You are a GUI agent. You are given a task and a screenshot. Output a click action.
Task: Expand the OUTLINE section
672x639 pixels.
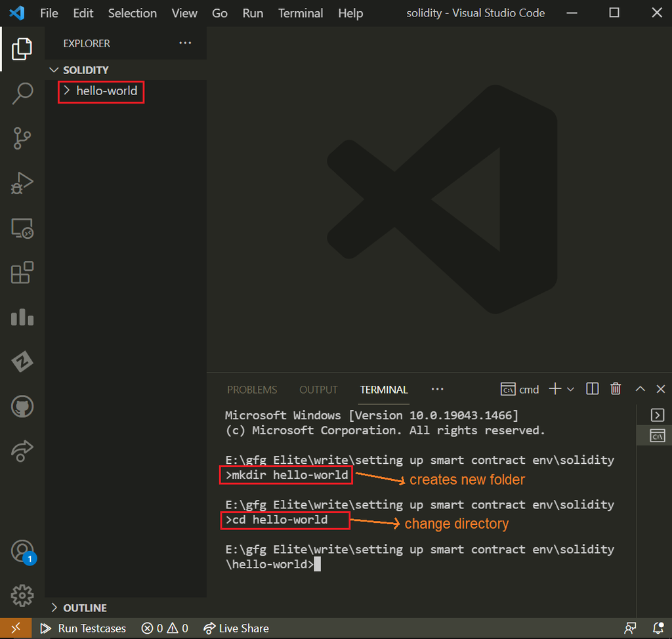pos(85,608)
